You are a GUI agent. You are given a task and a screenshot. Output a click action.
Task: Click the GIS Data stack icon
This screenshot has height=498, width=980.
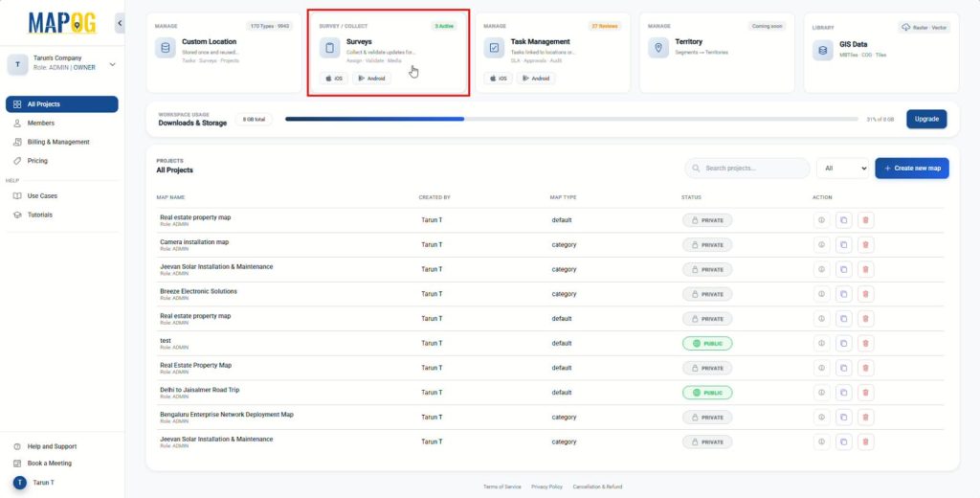(x=822, y=50)
